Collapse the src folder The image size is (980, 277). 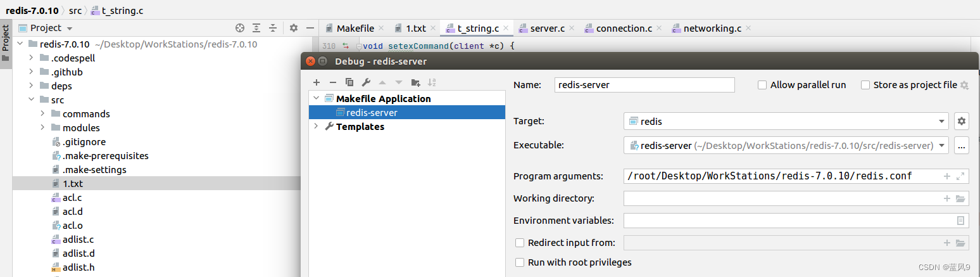click(31, 100)
